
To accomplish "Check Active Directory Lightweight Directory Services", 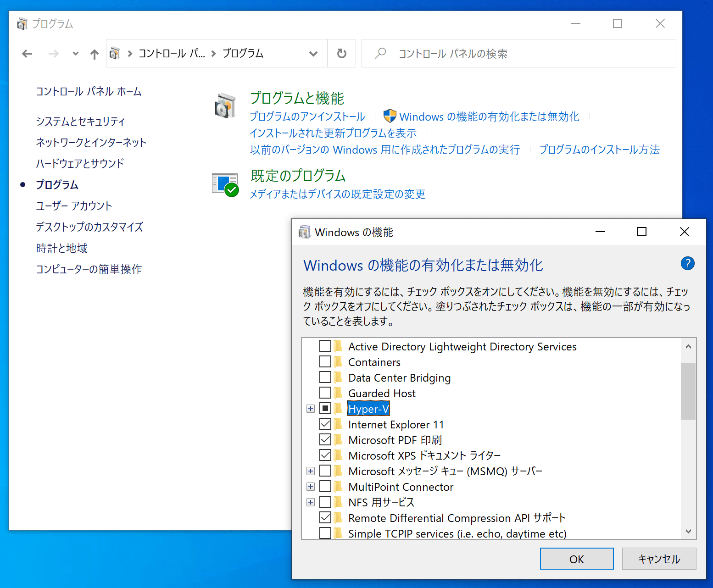I will [325, 346].
